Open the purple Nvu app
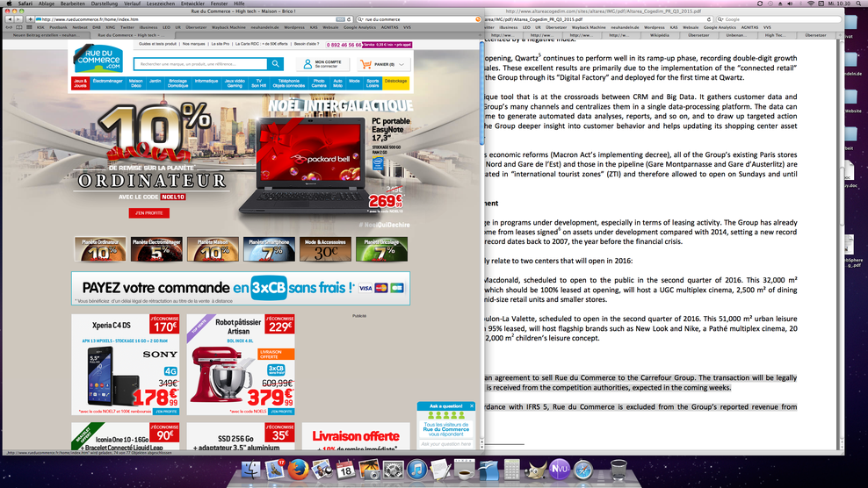 tap(559, 470)
